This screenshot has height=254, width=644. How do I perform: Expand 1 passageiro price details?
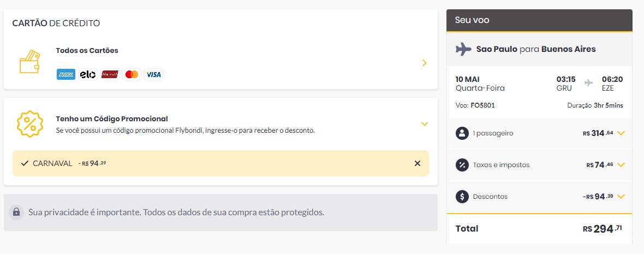tap(621, 133)
